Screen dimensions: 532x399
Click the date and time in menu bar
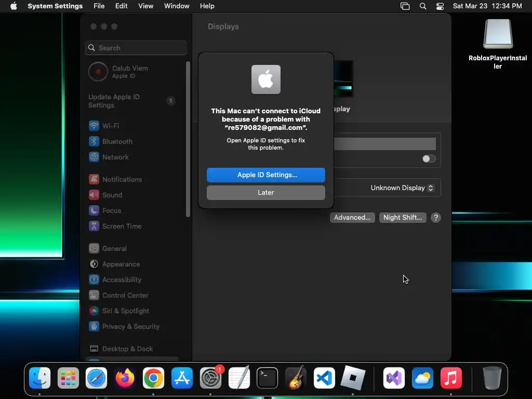coord(487,6)
